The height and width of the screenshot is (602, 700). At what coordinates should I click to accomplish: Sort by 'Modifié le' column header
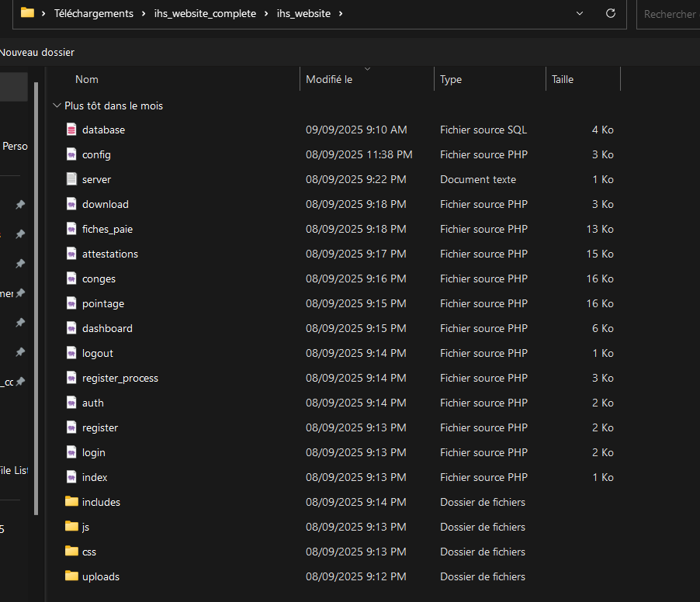[329, 79]
